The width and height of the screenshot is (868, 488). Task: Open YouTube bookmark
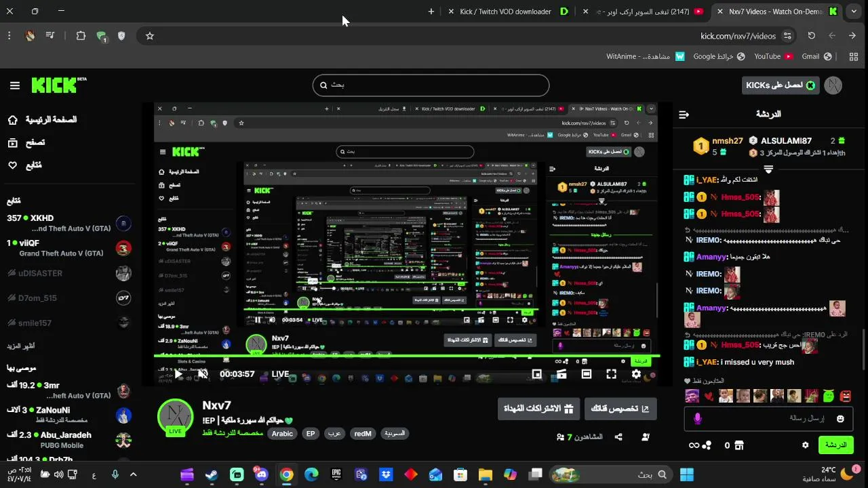(773, 57)
